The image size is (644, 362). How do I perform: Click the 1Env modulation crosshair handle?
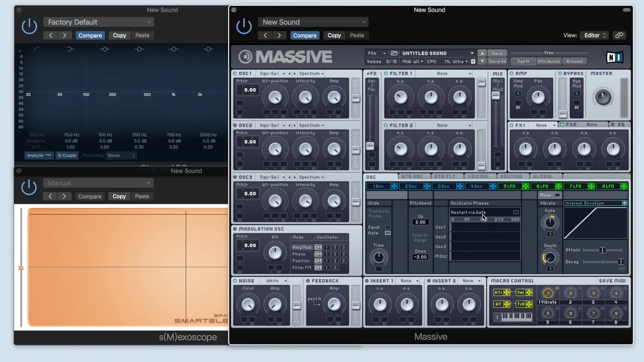coord(394,186)
